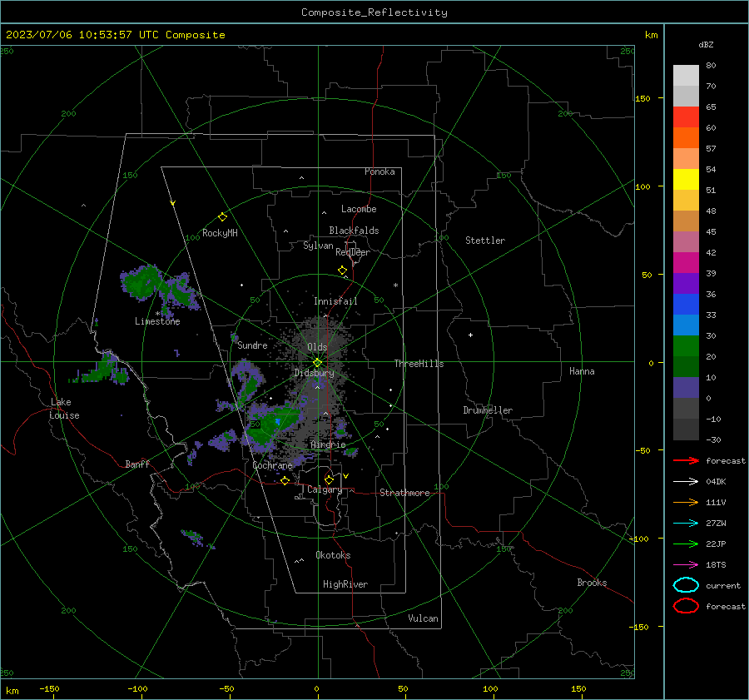Click the Hanna city label
749x700 pixels.
pyautogui.click(x=582, y=371)
